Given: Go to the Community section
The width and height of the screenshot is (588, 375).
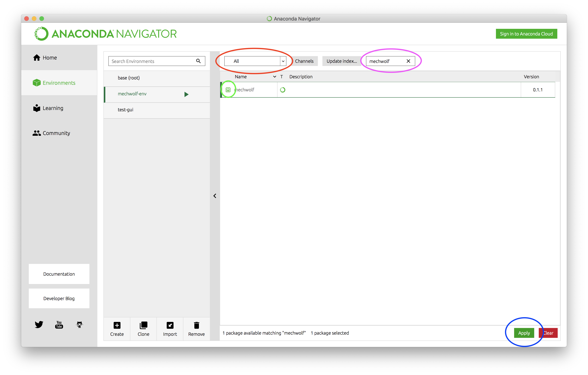Looking at the screenshot, I should [x=59, y=133].
